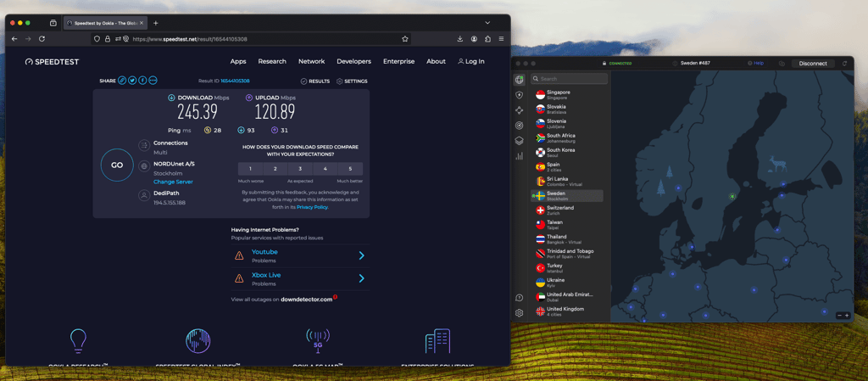
Task: Click Log In on Speedtest
Action: [471, 61]
